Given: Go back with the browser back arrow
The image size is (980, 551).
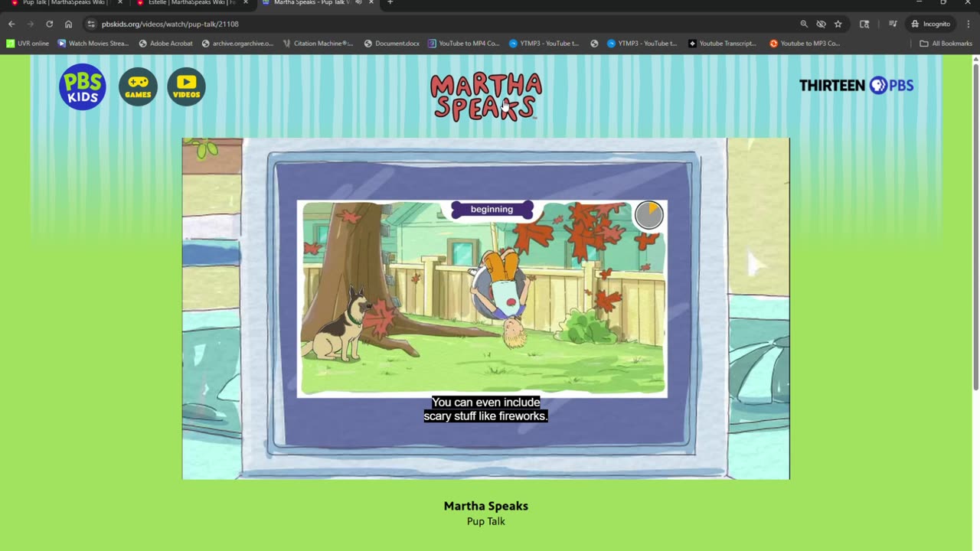Looking at the screenshot, I should [11, 24].
